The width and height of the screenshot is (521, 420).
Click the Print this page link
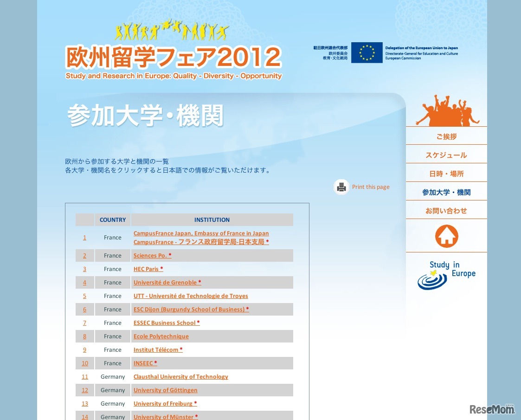pyautogui.click(x=371, y=187)
